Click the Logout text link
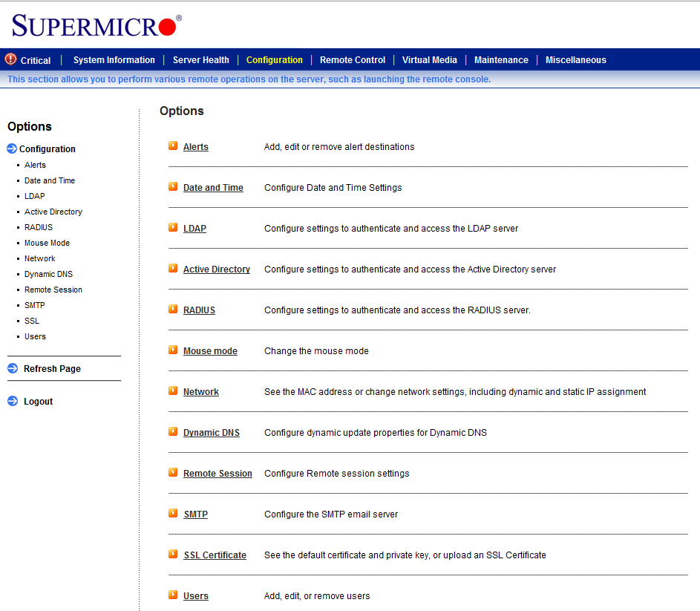The height and width of the screenshot is (611, 700). point(39,402)
